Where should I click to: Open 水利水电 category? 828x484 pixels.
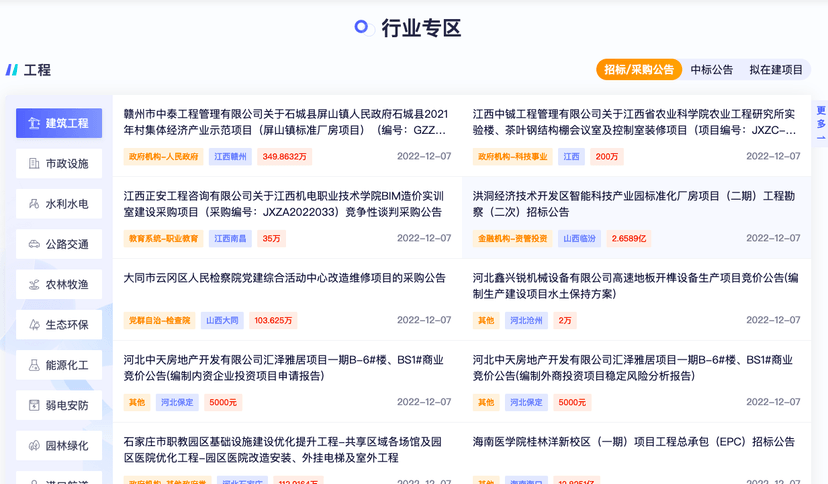[59, 204]
